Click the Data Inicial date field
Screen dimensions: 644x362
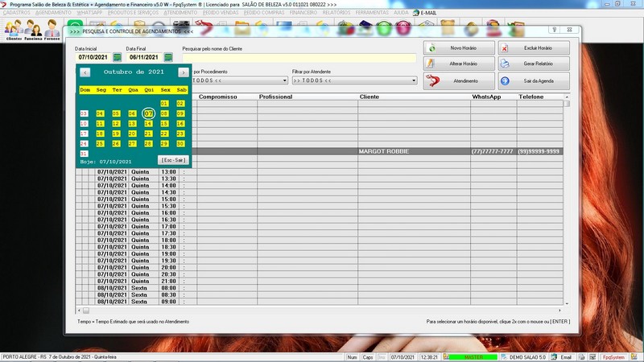pos(93,57)
